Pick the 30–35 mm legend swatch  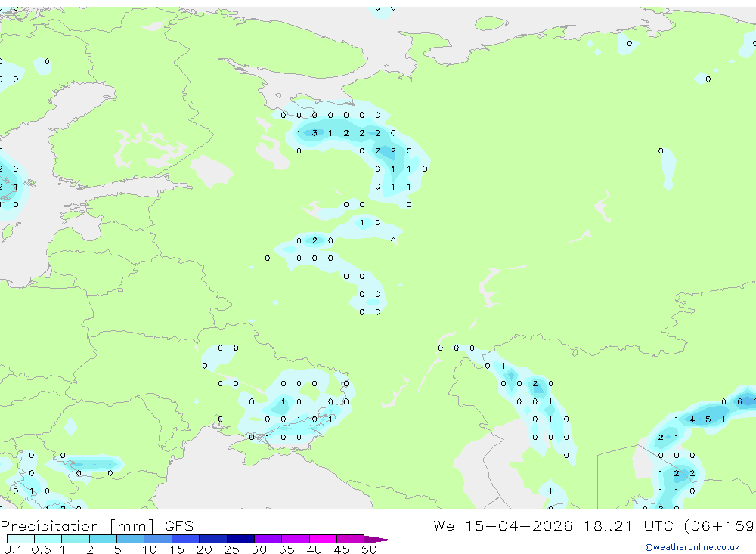click(268, 539)
